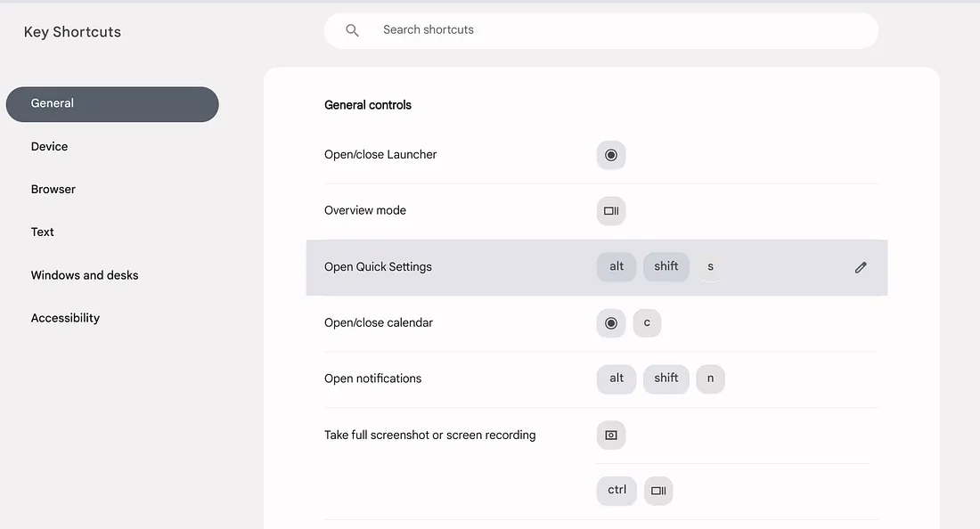Select Take full screenshot or screen recording label
The image size is (980, 529).
430,435
